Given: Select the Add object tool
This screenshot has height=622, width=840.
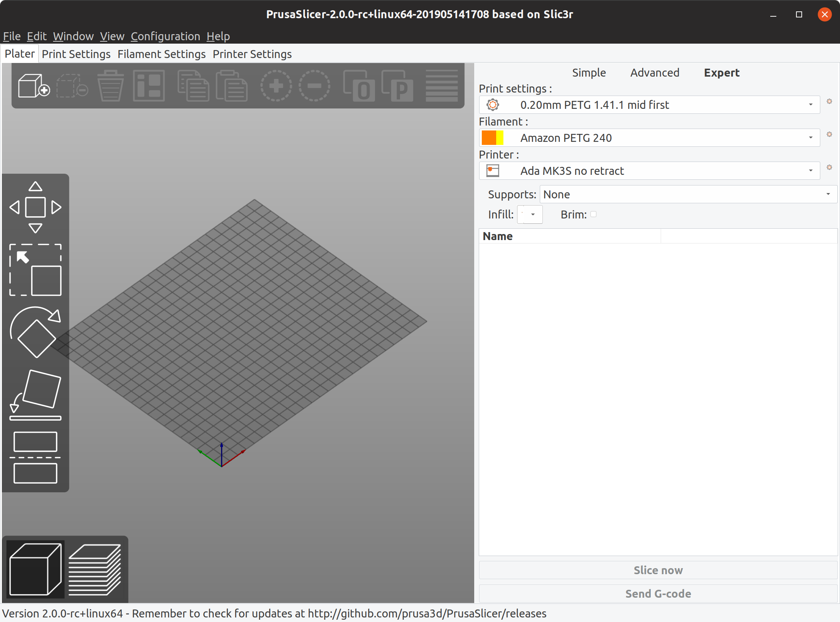Looking at the screenshot, I should (33, 86).
